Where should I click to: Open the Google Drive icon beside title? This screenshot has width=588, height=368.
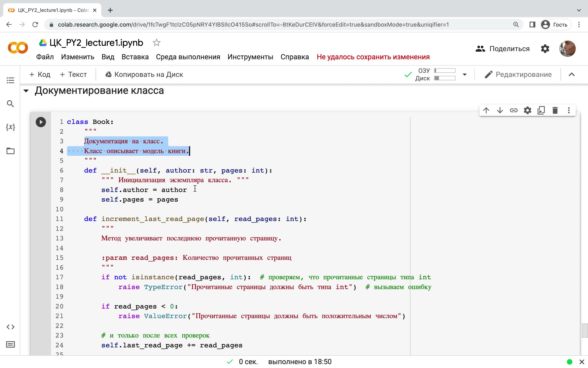tap(43, 43)
